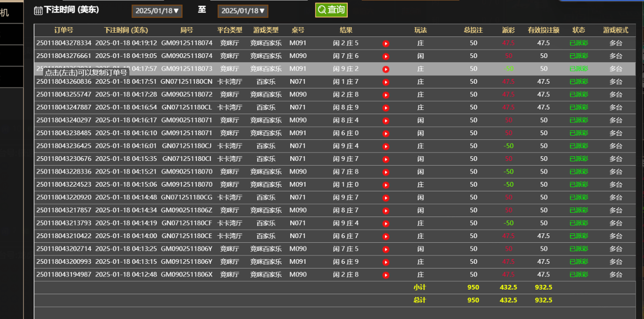
Task: Click the 总计 grand total label
Action: (420, 300)
